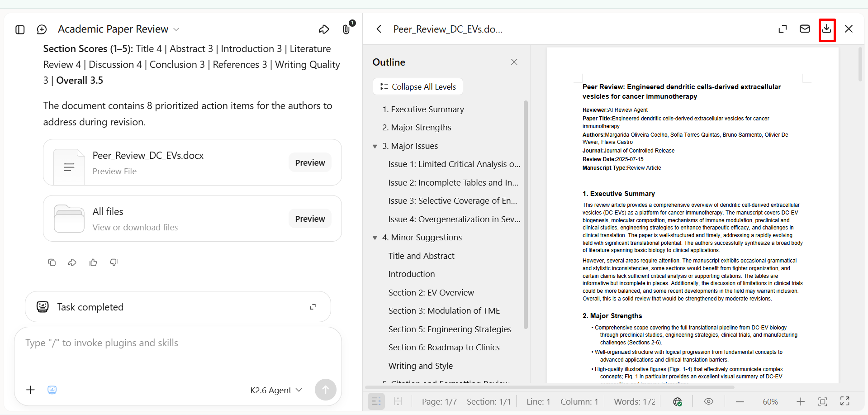868x415 pixels.
Task: Give thumbs up to the response
Action: (x=93, y=262)
